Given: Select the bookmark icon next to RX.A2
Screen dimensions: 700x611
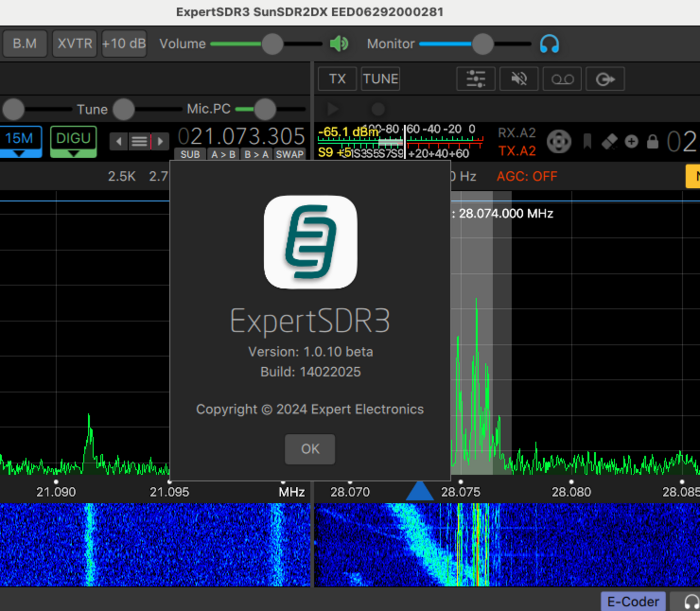Looking at the screenshot, I should (587, 142).
